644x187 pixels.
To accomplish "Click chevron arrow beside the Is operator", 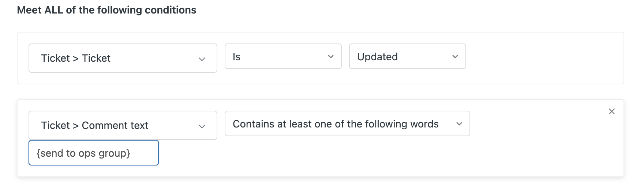I will [x=330, y=57].
